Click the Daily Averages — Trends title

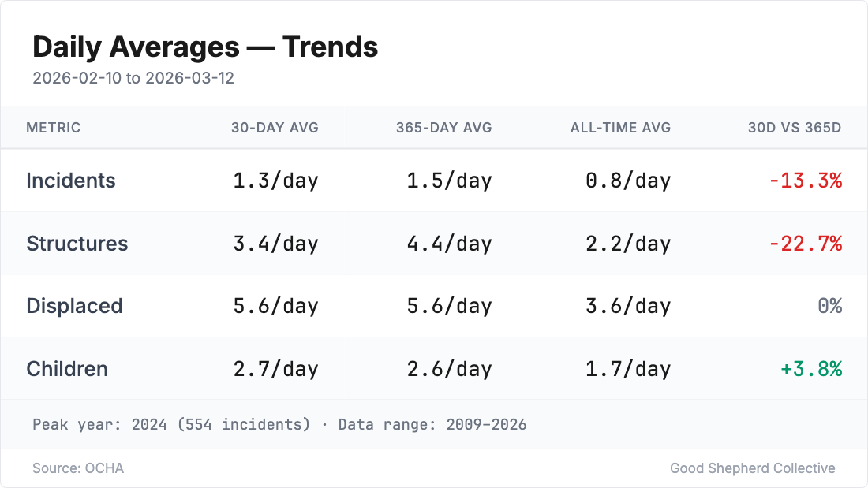205,47
